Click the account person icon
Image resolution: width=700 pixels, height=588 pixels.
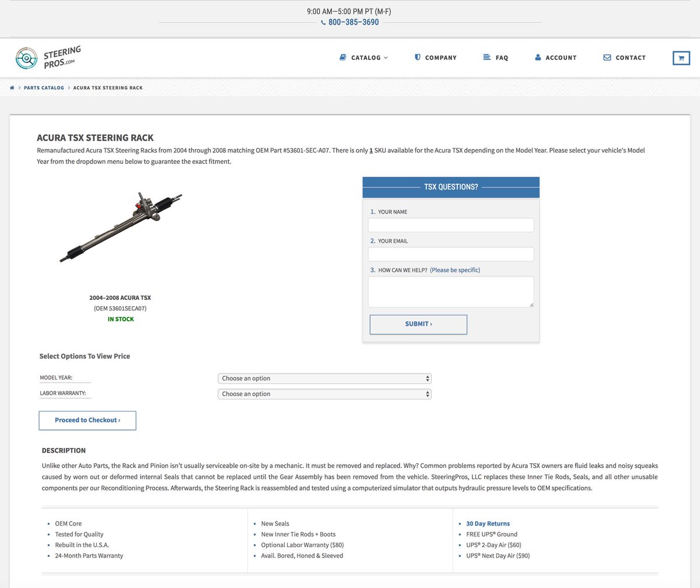(538, 57)
